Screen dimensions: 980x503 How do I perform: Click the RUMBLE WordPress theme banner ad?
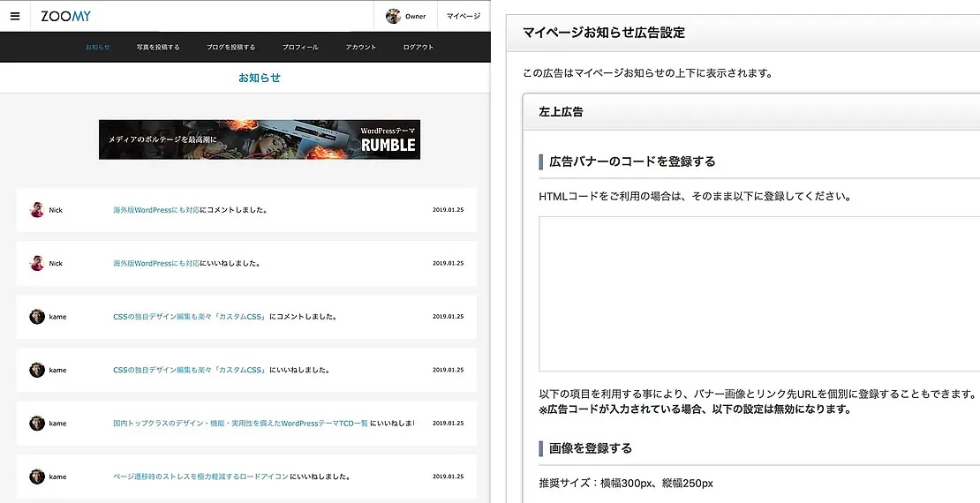pyautogui.click(x=260, y=139)
